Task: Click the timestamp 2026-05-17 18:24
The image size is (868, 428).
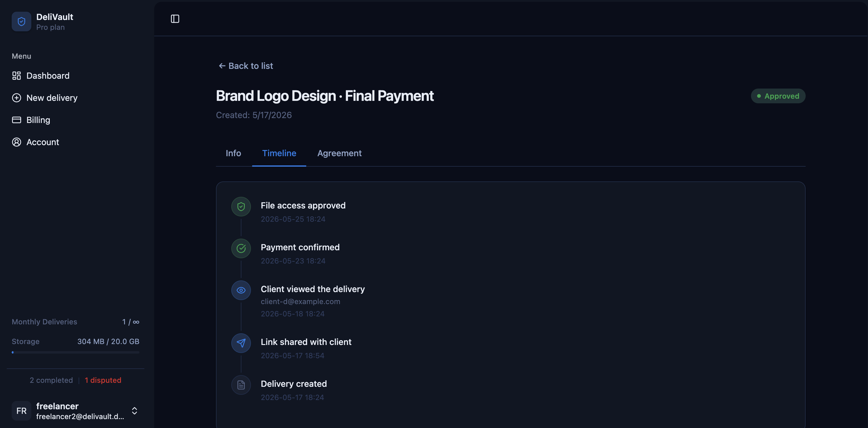Action: [x=292, y=397]
